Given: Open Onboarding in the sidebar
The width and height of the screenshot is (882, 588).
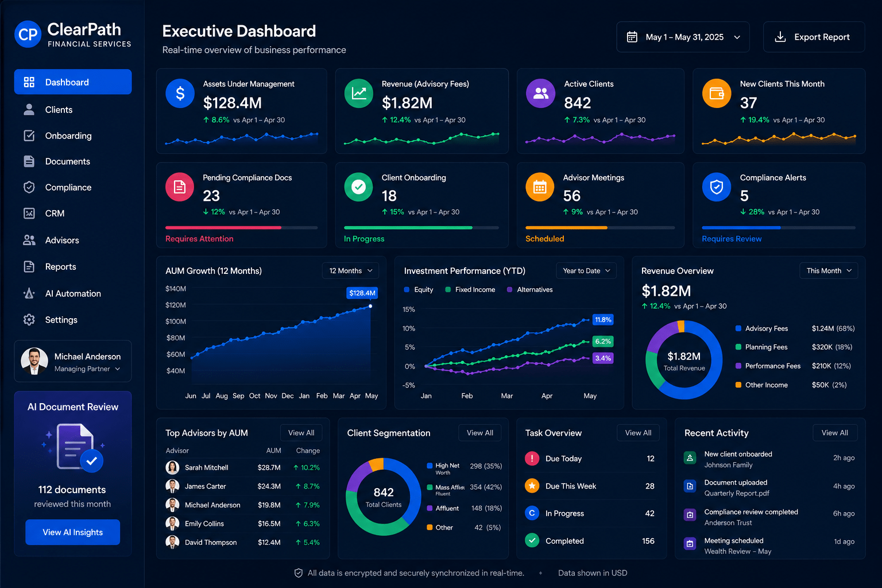Looking at the screenshot, I should click(x=73, y=136).
